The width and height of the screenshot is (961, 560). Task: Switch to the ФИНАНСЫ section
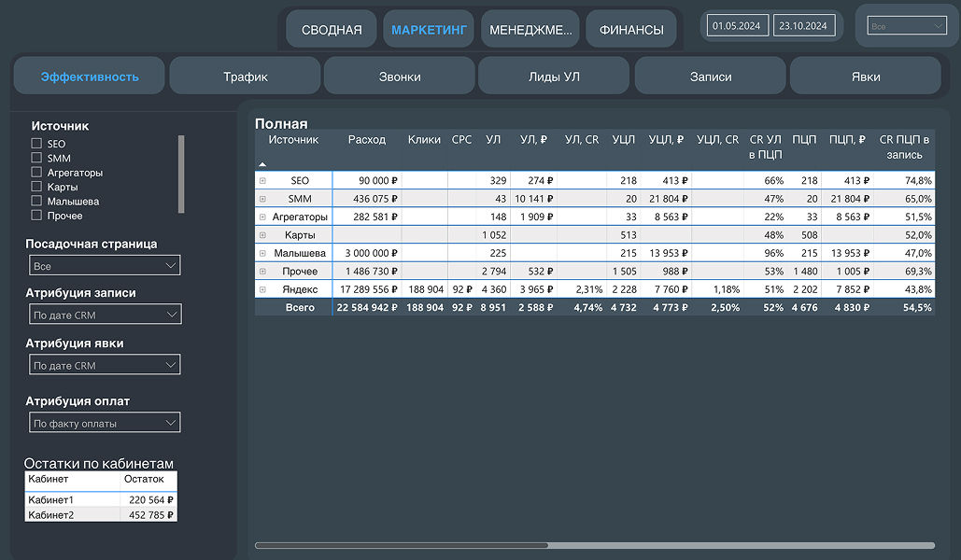[x=631, y=30]
